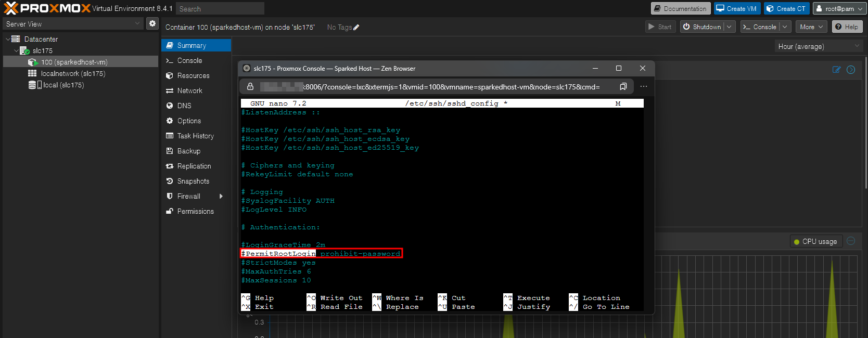Click the Create VM button
868x338 pixels.
point(737,8)
